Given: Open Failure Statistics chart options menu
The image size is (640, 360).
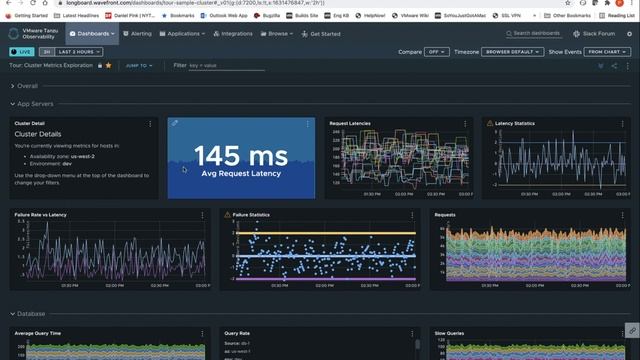Looking at the screenshot, I should pos(412,215).
